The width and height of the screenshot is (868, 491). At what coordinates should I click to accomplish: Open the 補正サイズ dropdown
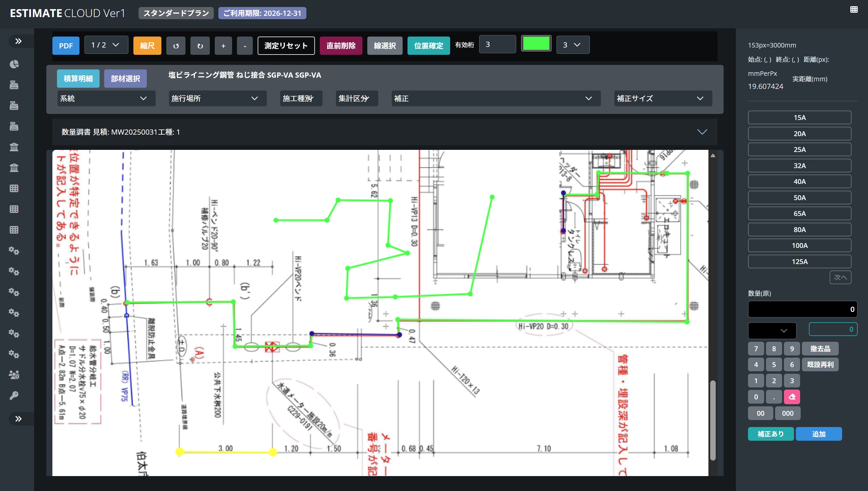coord(663,98)
